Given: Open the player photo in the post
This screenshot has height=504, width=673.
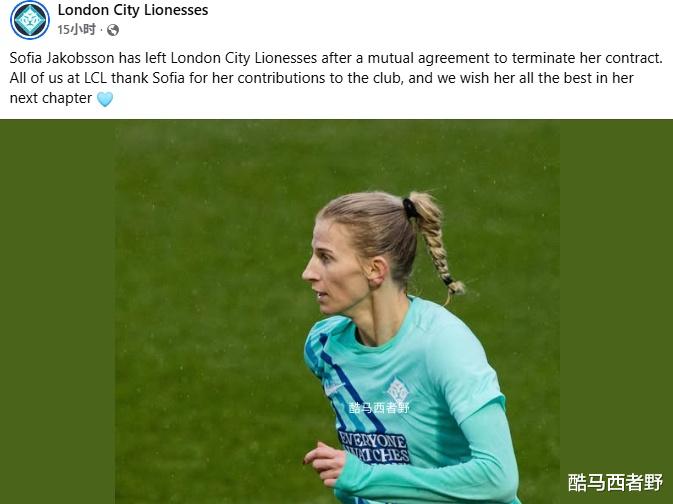Looking at the screenshot, I should pos(337,312).
